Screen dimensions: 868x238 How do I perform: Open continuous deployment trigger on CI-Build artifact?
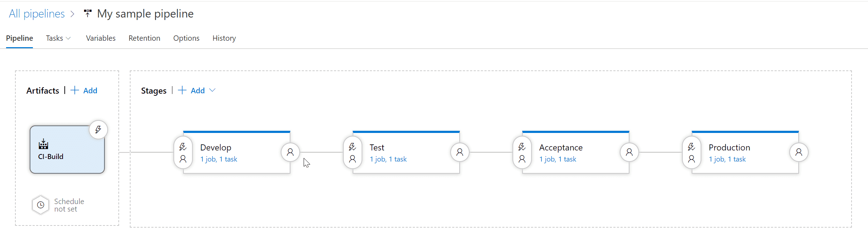[98, 130]
